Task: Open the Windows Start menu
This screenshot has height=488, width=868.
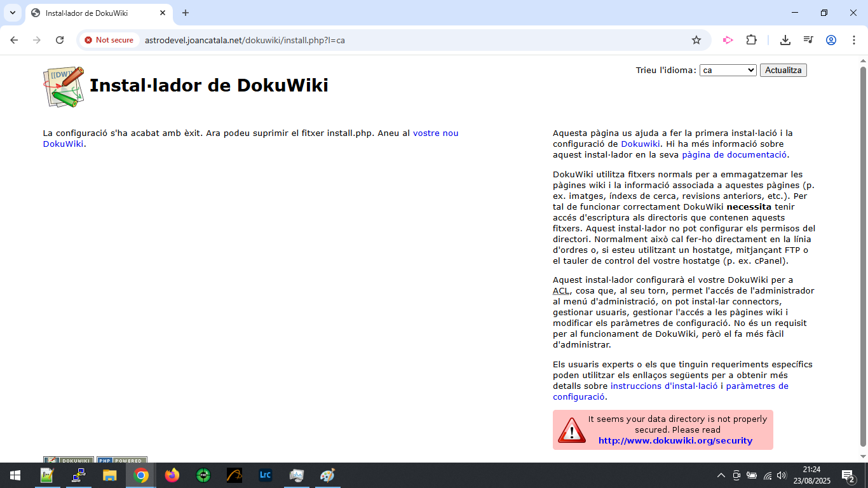Action: [15, 475]
